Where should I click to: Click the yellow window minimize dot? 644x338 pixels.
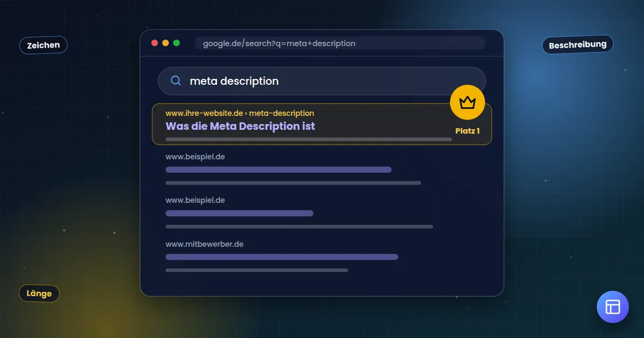click(x=165, y=43)
